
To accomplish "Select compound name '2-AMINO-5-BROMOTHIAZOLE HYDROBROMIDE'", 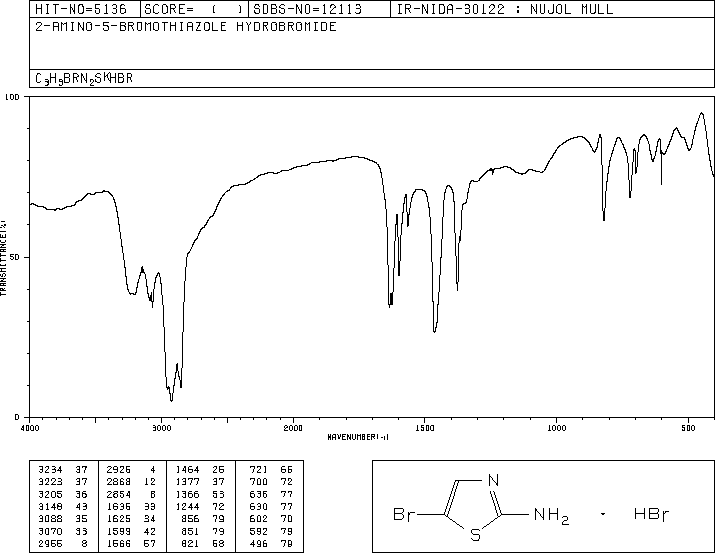I will [186, 27].
